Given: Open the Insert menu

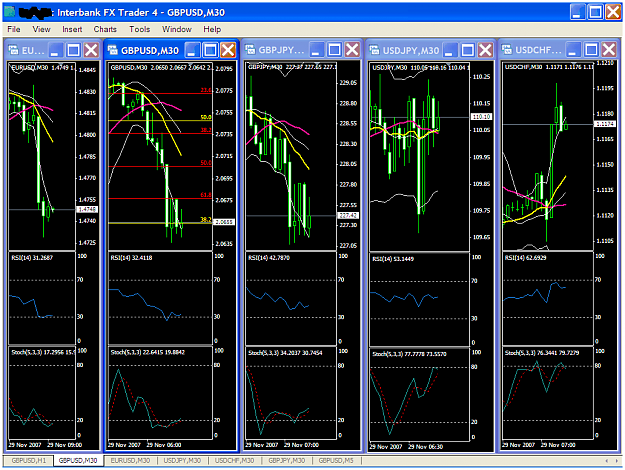Looking at the screenshot, I should [72, 29].
